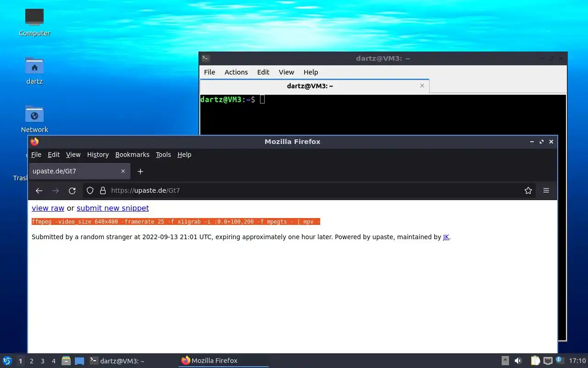This screenshot has height=368, width=588.
Task: Bookmark this page with the star
Action: tap(528, 190)
